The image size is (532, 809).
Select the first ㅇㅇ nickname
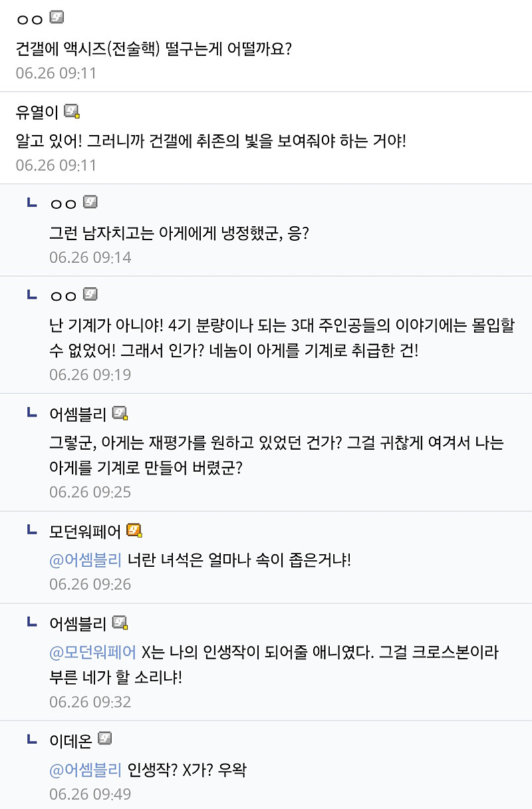[27, 17]
